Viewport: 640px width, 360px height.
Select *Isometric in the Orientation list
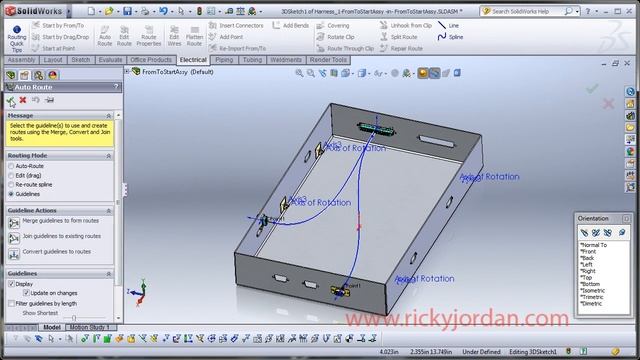click(x=592, y=291)
